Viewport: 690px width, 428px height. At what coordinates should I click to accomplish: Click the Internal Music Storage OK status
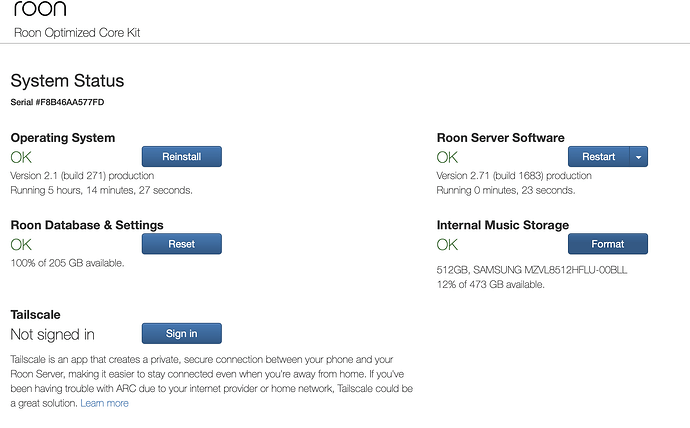pyautogui.click(x=447, y=245)
